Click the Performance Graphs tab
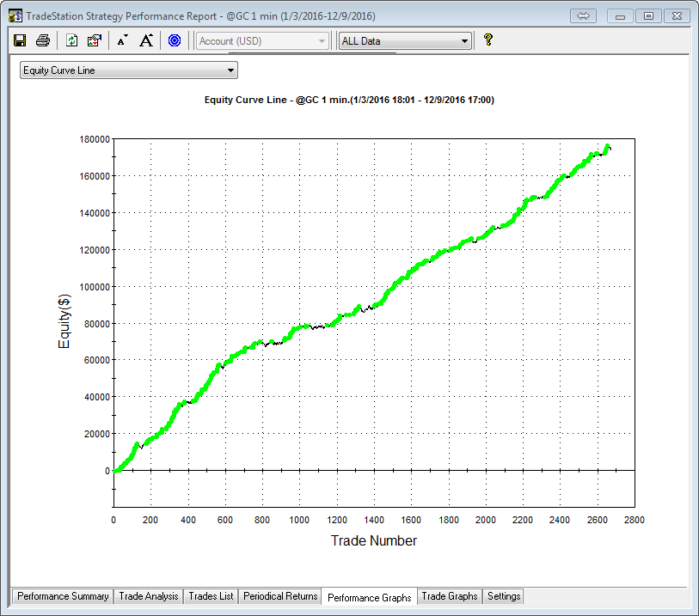Viewport: 699px width, 616px height. (x=370, y=597)
